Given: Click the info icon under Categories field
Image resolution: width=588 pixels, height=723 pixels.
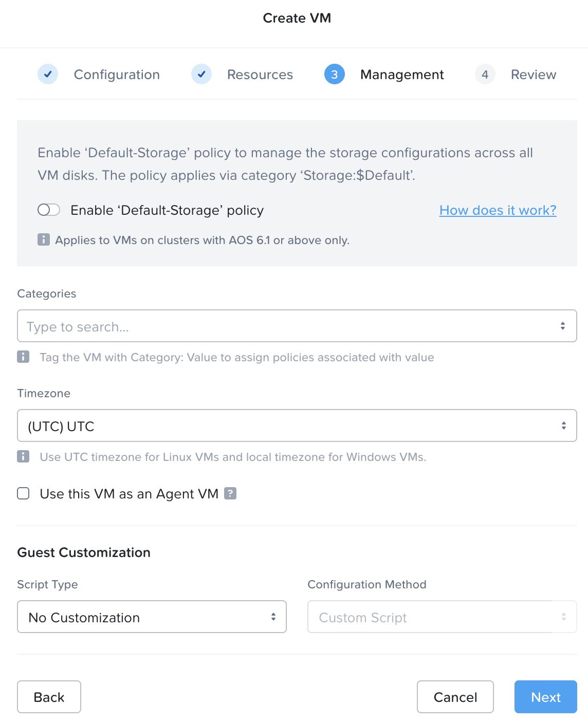Looking at the screenshot, I should (x=23, y=357).
